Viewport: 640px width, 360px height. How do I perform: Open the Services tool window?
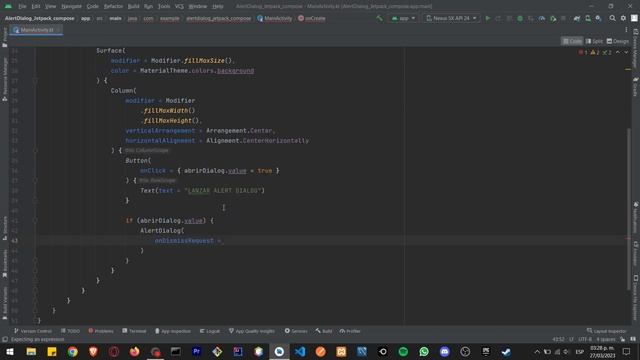(296, 331)
